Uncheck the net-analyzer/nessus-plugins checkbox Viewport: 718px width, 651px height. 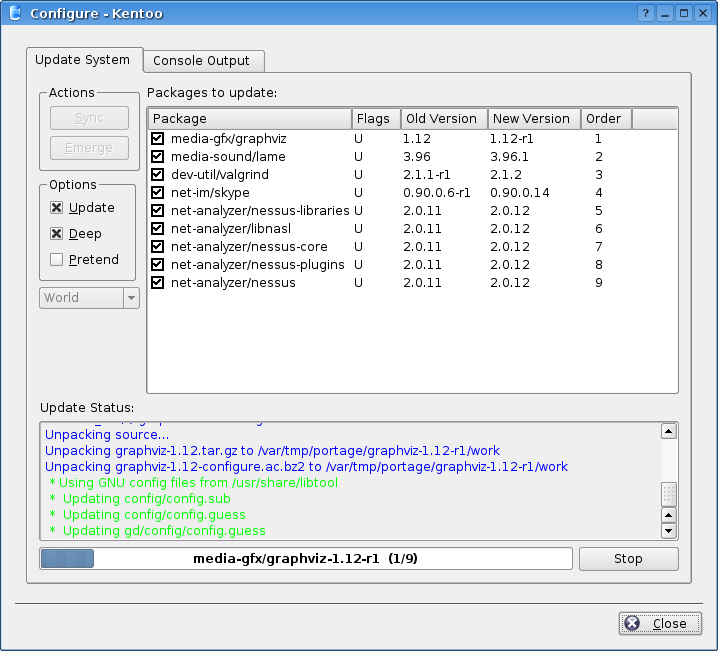(x=158, y=265)
